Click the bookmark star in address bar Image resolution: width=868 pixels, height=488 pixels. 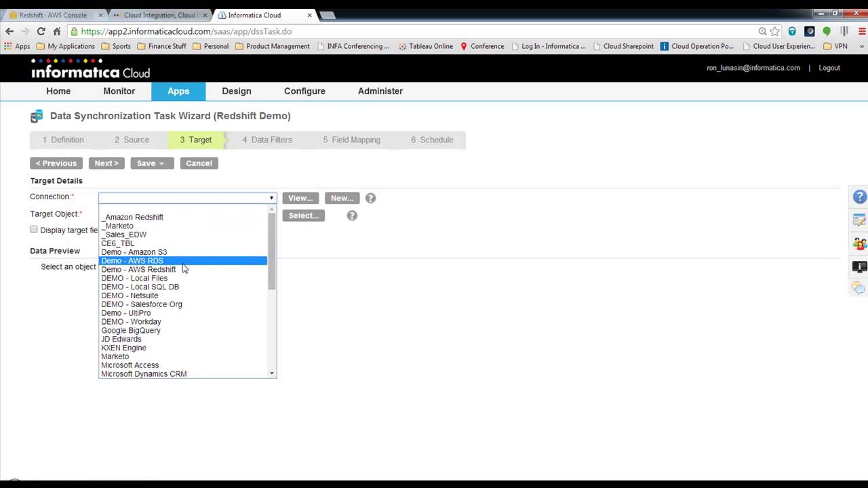click(775, 31)
